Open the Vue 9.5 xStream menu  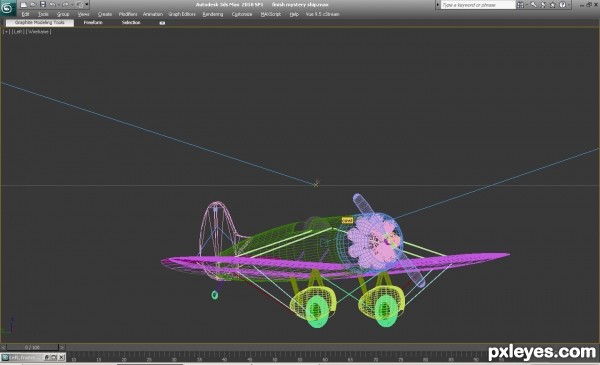tap(322, 14)
